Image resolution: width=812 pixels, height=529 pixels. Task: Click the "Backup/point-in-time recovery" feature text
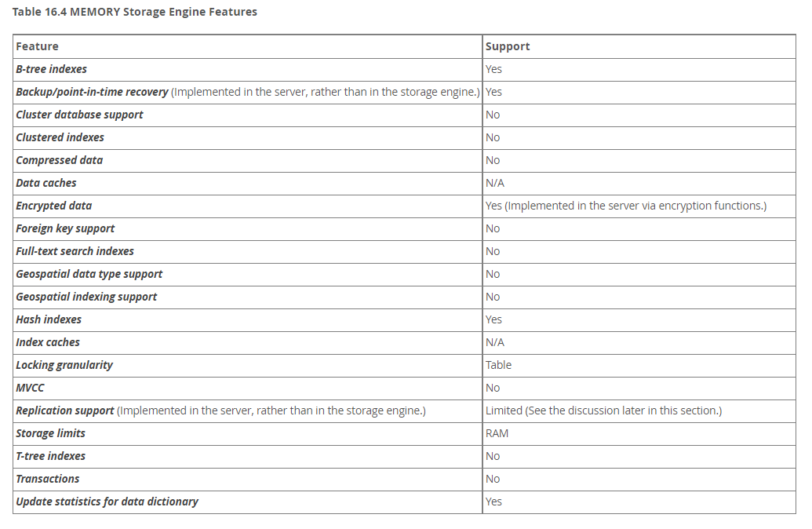[x=92, y=92]
